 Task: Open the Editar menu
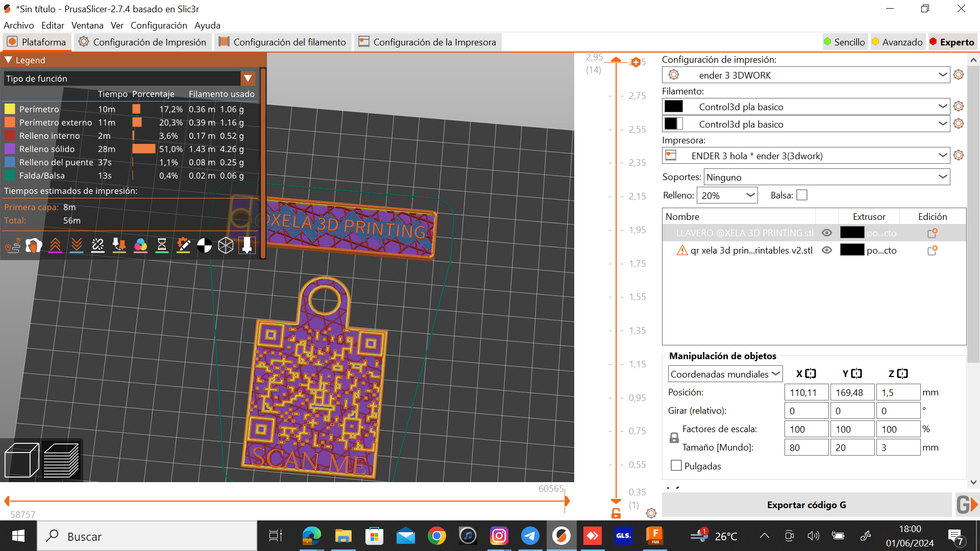[x=53, y=26]
